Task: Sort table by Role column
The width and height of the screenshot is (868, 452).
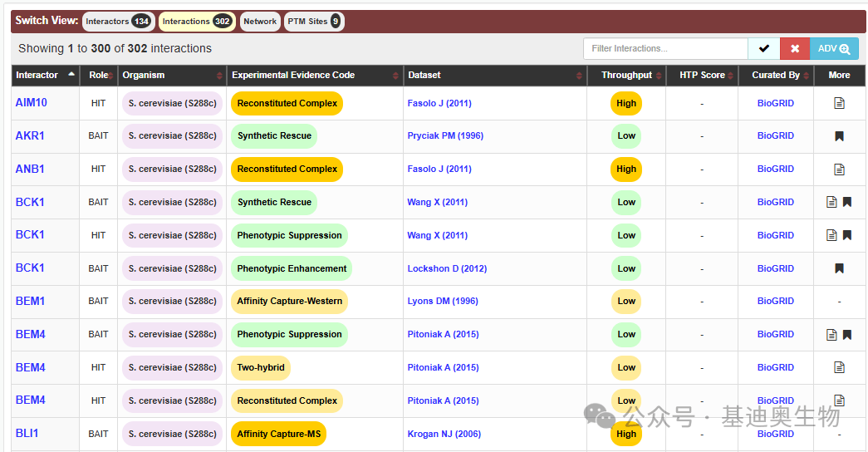Action: (x=99, y=76)
